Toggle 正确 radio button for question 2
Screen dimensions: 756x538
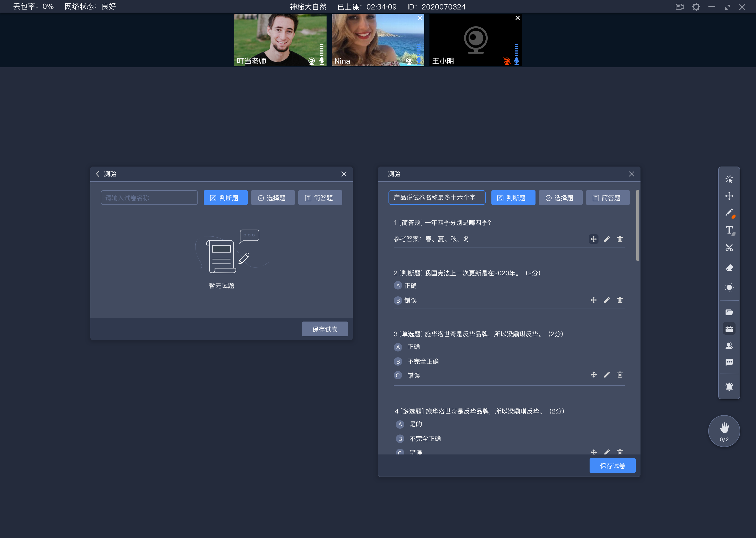point(397,285)
